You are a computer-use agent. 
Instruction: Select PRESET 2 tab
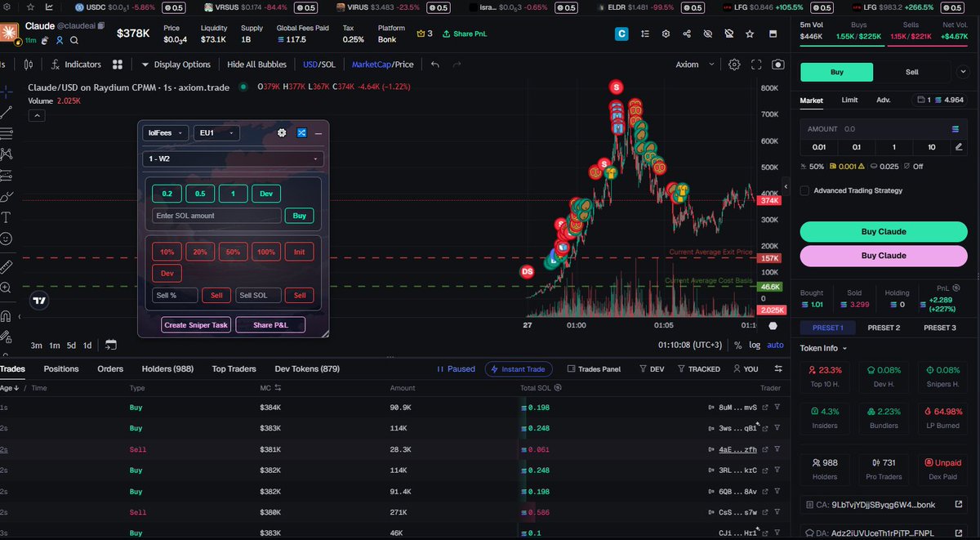click(x=884, y=328)
